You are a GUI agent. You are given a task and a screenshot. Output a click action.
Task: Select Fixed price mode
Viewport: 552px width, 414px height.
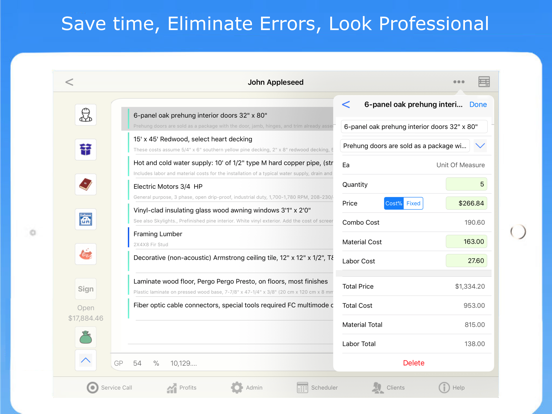pyautogui.click(x=413, y=203)
